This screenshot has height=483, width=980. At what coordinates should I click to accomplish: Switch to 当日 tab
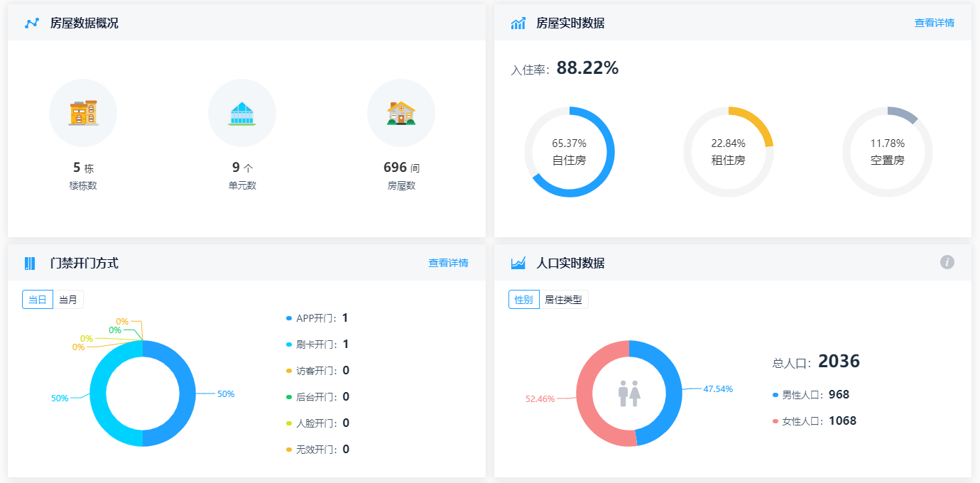(38, 300)
